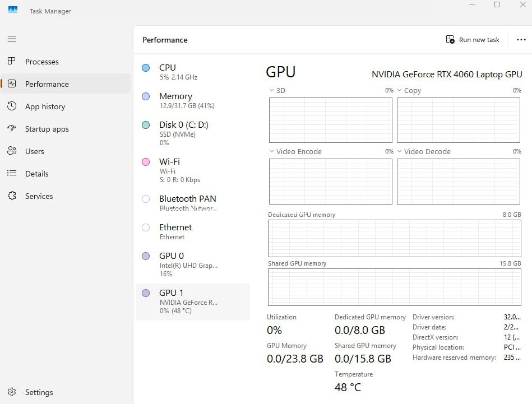Screen dimensions: 532x404
Task: Open Task Manager Settings
Action: (66, 392)
